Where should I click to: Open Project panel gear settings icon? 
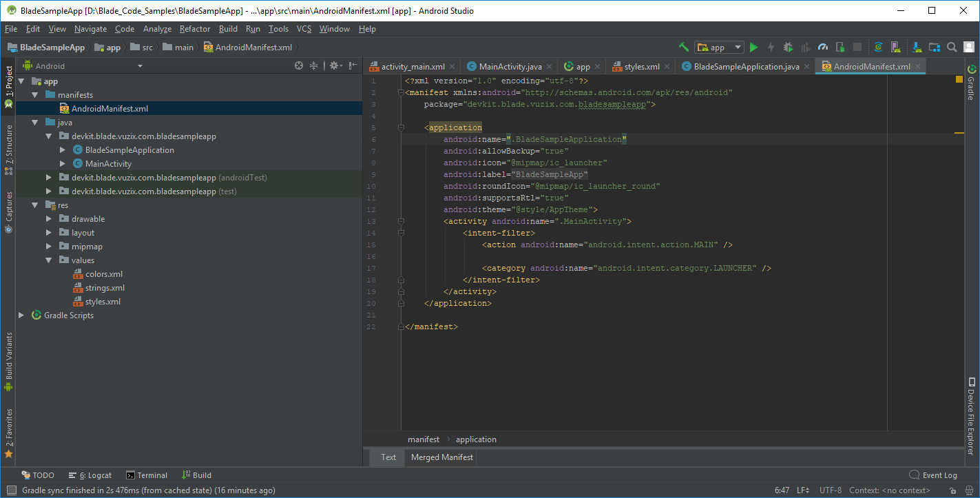[x=335, y=65]
